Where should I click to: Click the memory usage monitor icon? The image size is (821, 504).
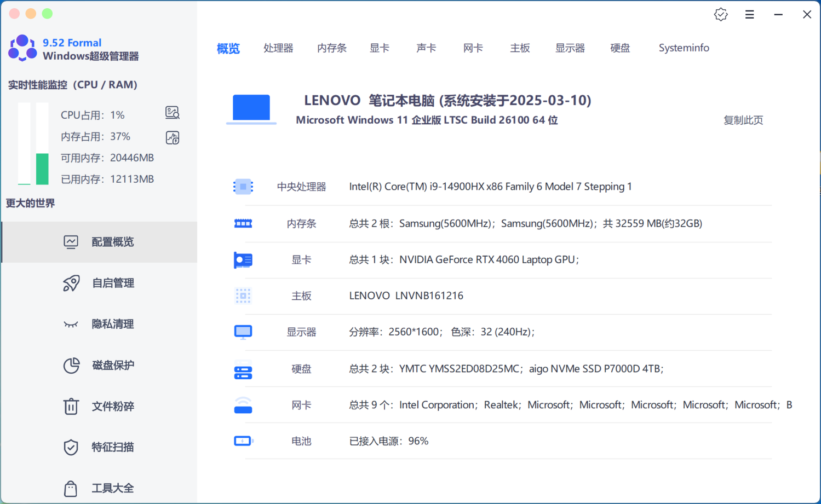pos(173,137)
